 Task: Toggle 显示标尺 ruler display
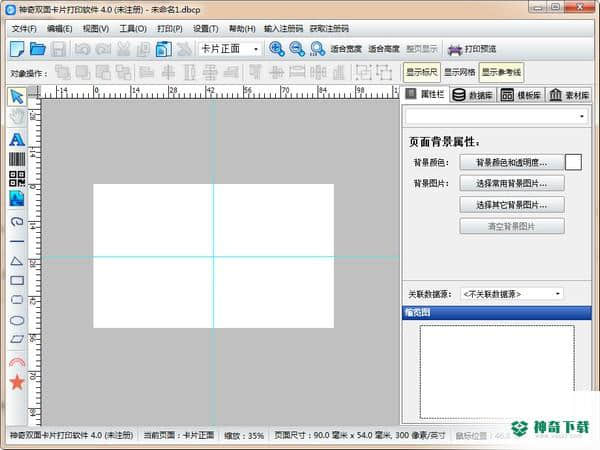coord(422,72)
